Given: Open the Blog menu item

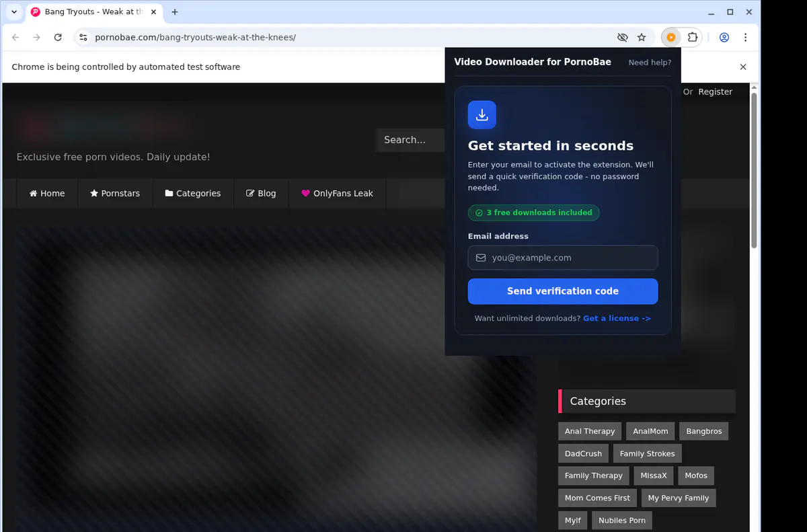Looking at the screenshot, I should tap(261, 193).
